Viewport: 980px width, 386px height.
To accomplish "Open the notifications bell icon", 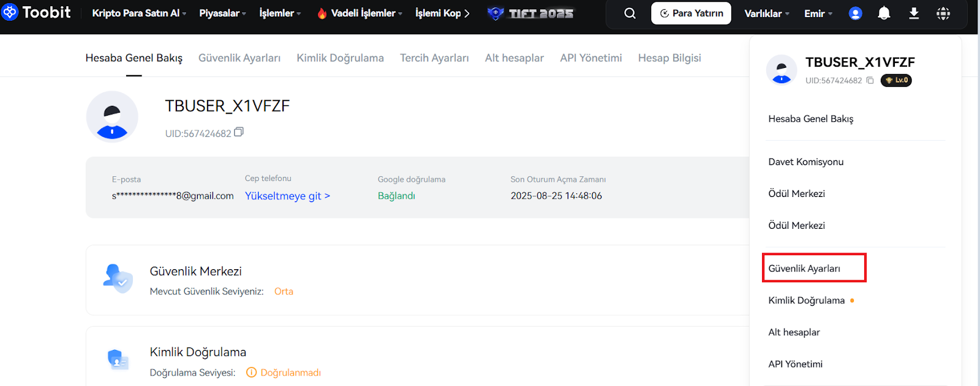I will point(884,13).
